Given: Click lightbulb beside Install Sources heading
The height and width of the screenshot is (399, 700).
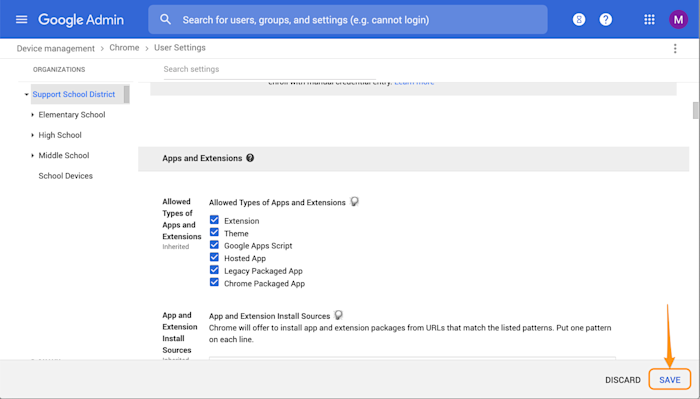Looking at the screenshot, I should tap(339, 315).
